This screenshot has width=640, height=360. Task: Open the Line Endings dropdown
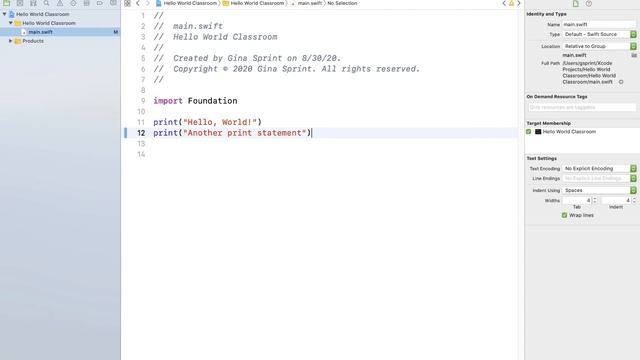599,178
